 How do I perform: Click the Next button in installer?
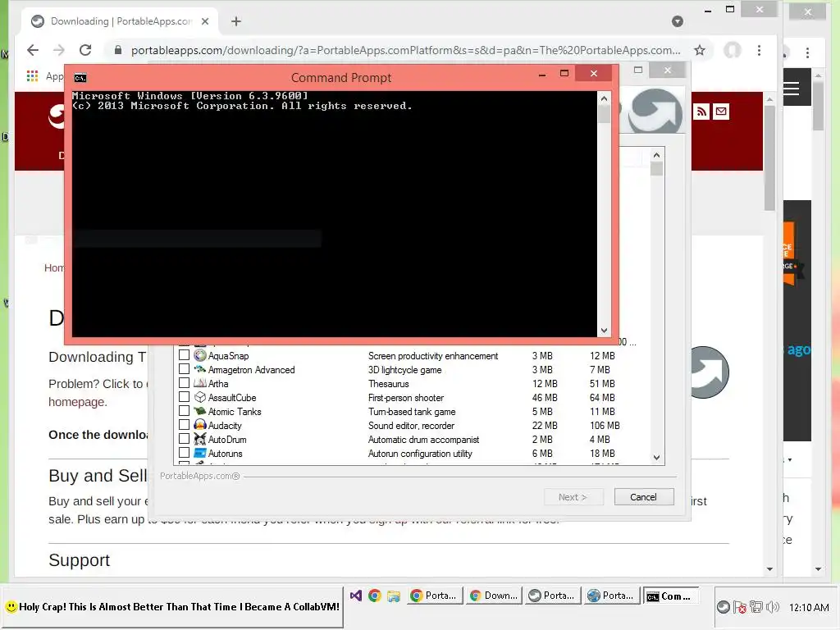[x=573, y=497]
